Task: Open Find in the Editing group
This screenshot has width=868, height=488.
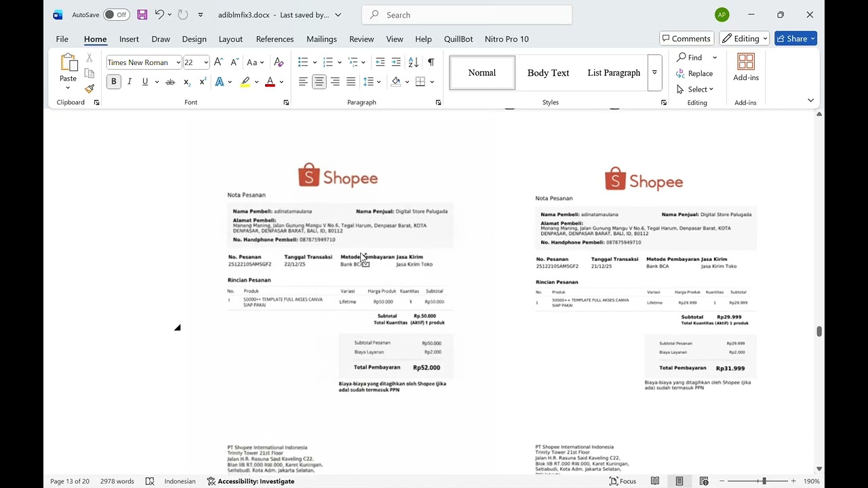Action: 690,58
